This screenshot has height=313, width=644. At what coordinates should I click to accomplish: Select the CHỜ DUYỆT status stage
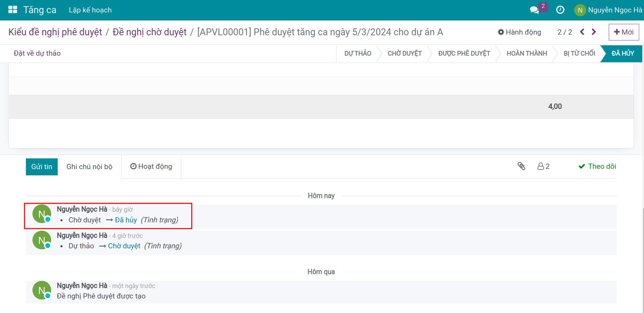pyautogui.click(x=405, y=53)
